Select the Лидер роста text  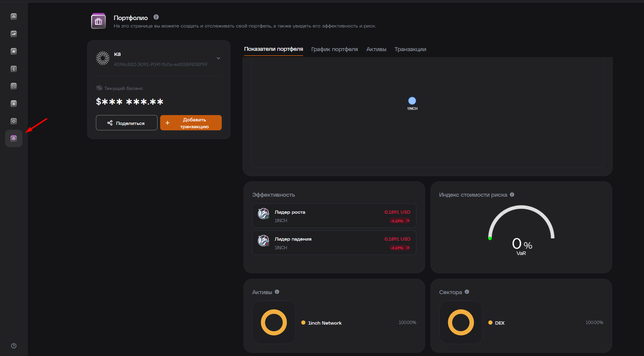290,212
